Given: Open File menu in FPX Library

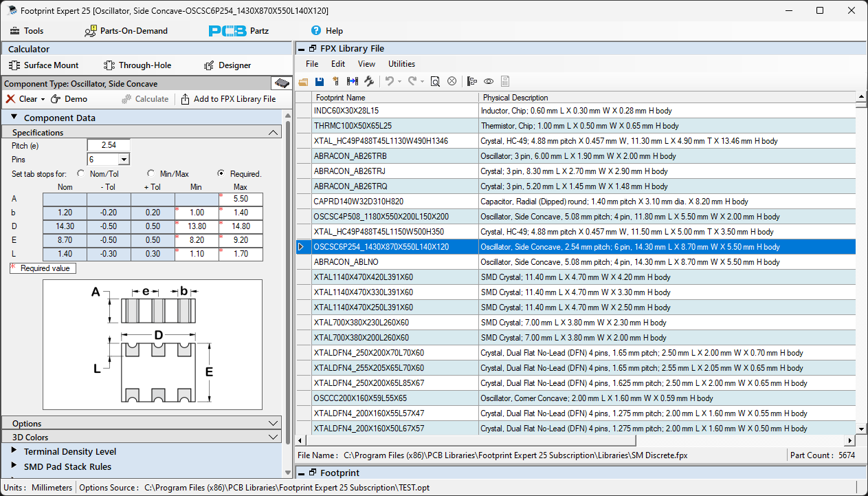Looking at the screenshot, I should 312,64.
